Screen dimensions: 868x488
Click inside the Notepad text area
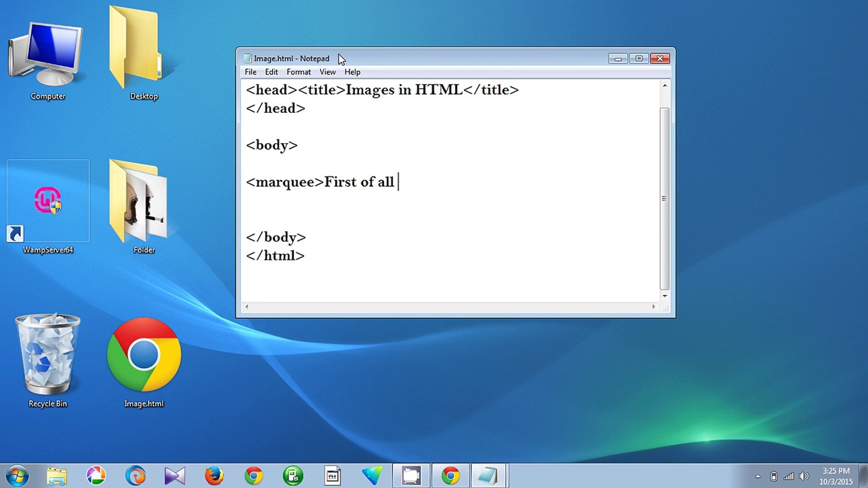[450, 190]
